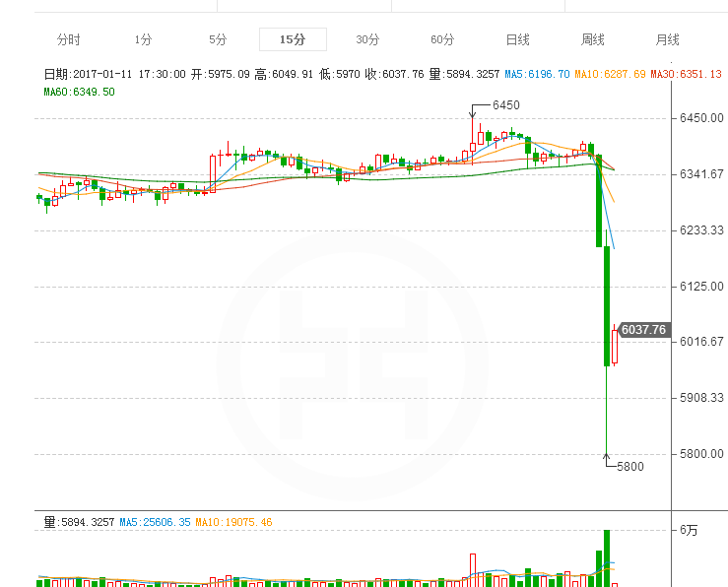The height and width of the screenshot is (587, 728).
Task: Click the MA5:6196.70 indicator label
Action: (537, 74)
